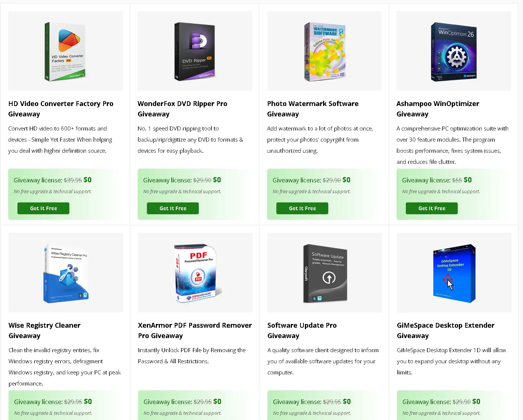Click Get It Free under WonderFox DVD Ripper
The width and height of the screenshot is (523, 420).
pos(173,208)
